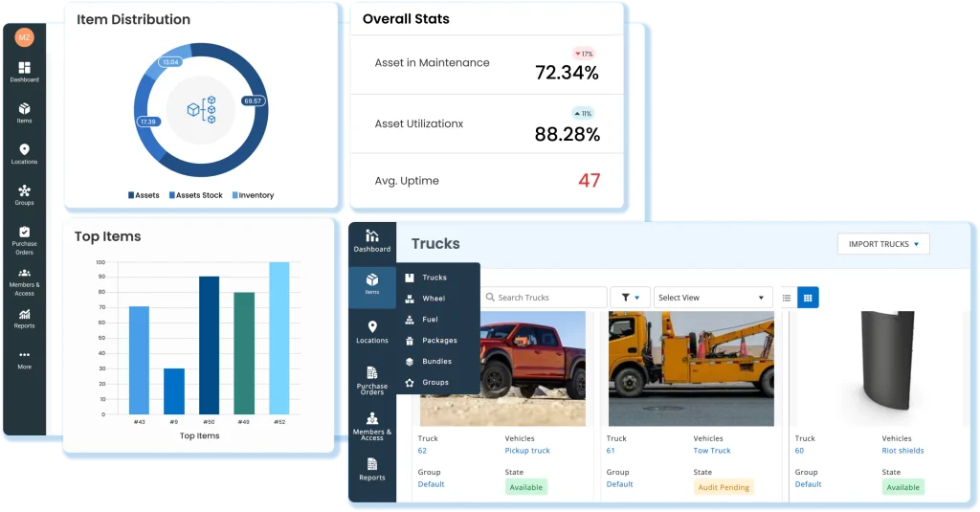The width and height of the screenshot is (980, 512).
Task: Switch to grid view
Action: tap(808, 298)
